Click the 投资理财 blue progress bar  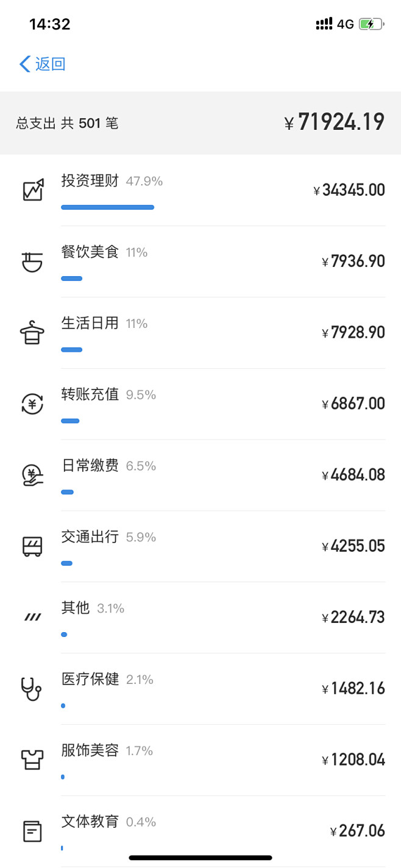point(107,207)
